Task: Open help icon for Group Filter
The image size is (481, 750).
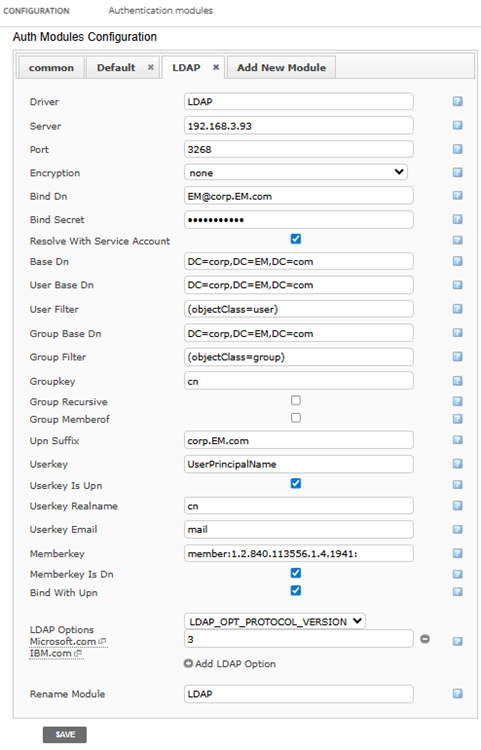Action: click(x=457, y=357)
